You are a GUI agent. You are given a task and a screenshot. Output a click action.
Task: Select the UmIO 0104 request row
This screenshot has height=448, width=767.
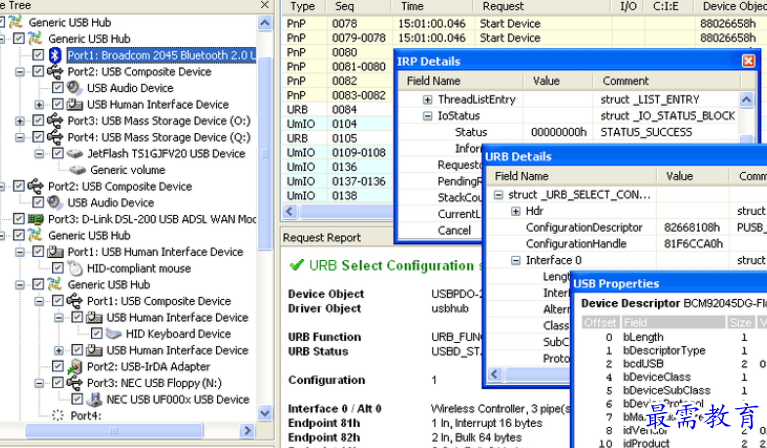click(338, 124)
